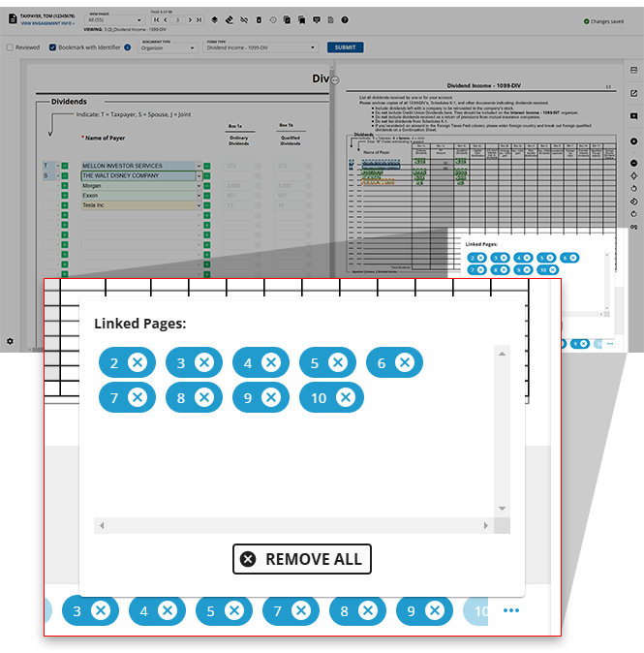Click the eraser toolbar icon
The height and width of the screenshot is (653, 644).
(x=230, y=20)
